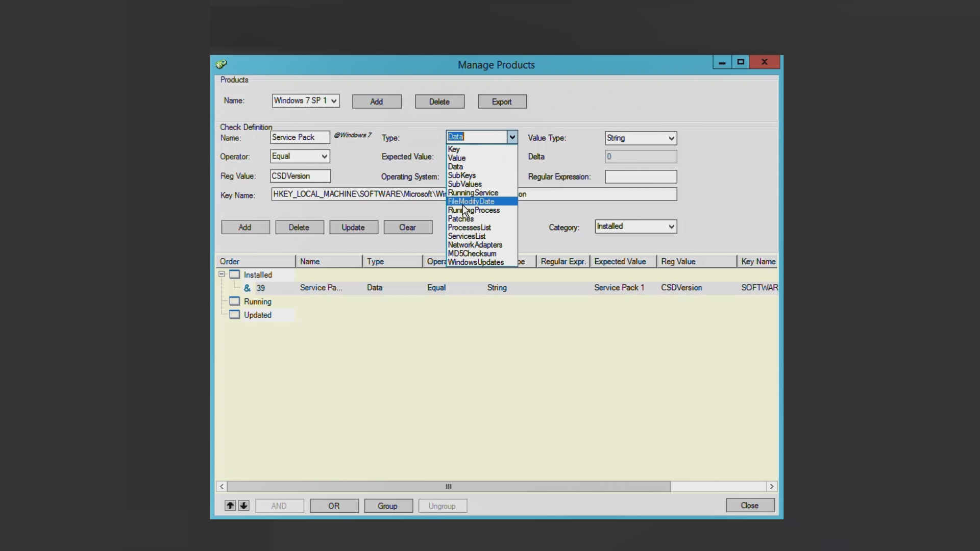Toggle the Running category checkbox
The height and width of the screenshot is (551, 980).
coord(234,300)
